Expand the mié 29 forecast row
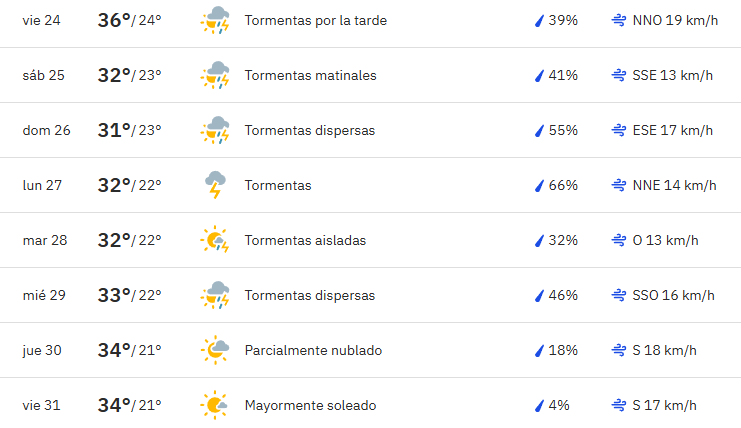The image size is (741, 428). point(370,295)
